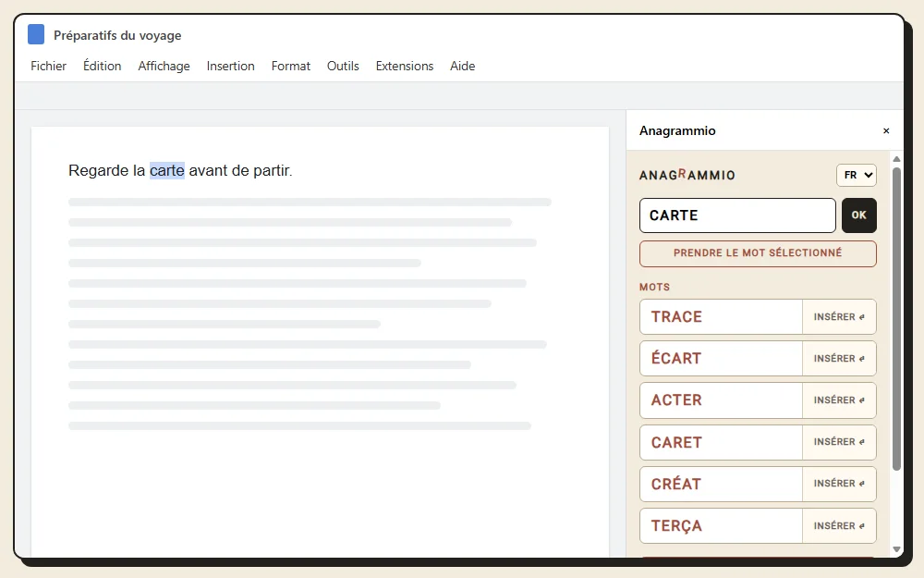Open the Extensions menu
The height and width of the screenshot is (578, 924).
(x=405, y=66)
